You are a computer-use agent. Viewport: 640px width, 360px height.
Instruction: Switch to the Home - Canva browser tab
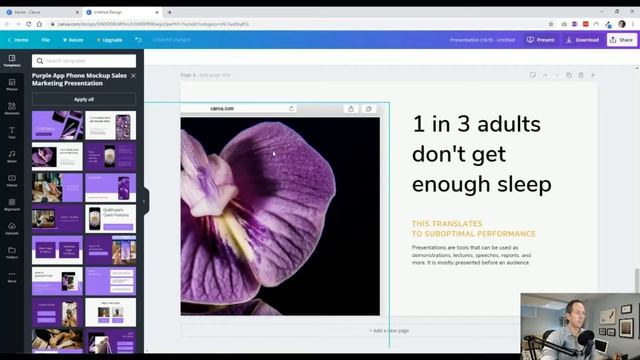(x=43, y=12)
